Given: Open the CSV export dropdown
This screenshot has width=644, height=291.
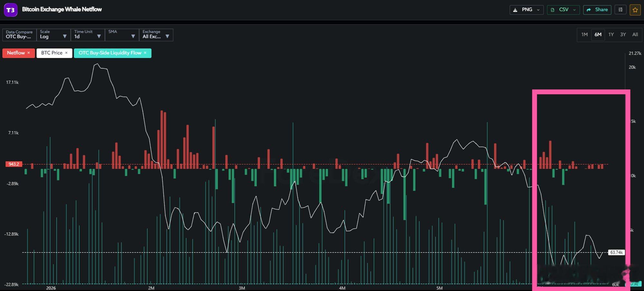Looking at the screenshot, I should [x=563, y=10].
